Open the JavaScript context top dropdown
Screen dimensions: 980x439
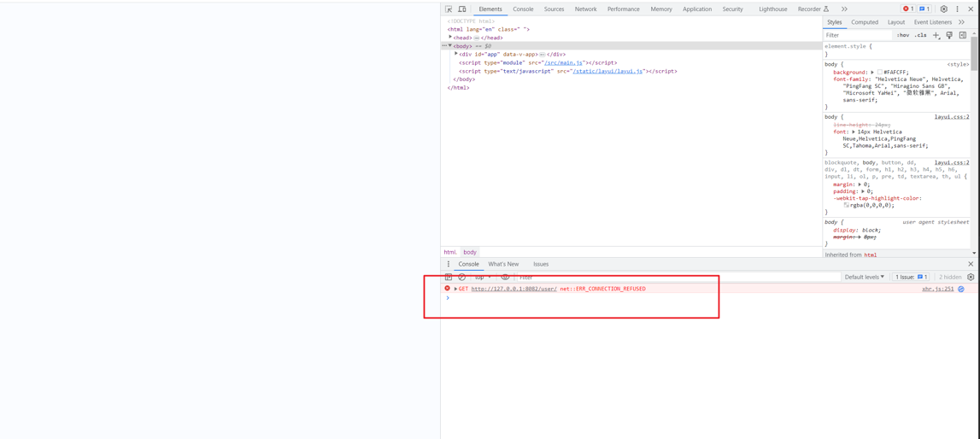coord(483,277)
